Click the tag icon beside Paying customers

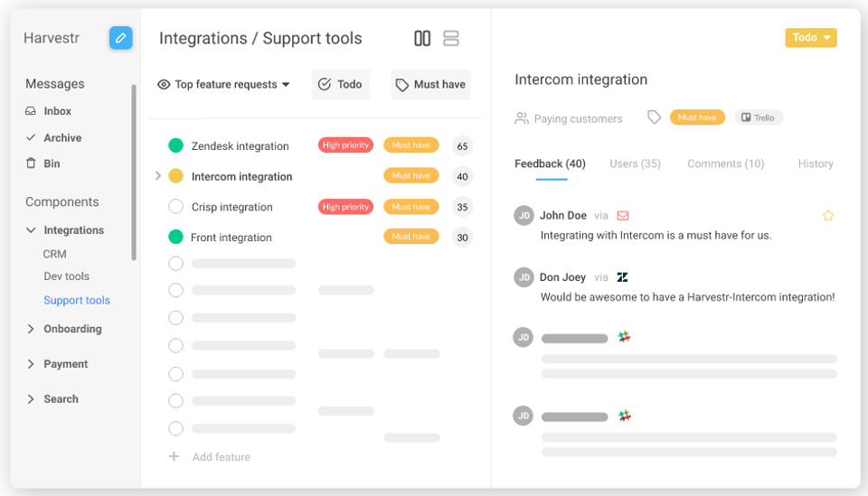(x=654, y=117)
